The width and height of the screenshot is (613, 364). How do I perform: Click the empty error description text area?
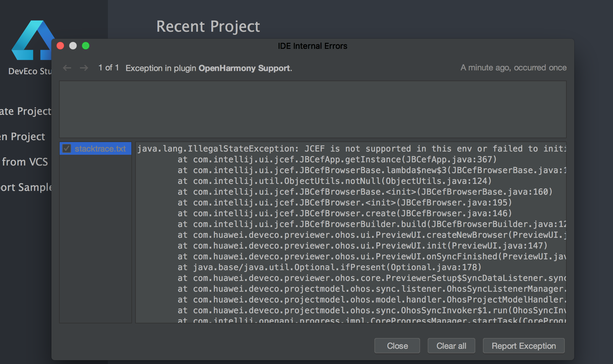click(313, 109)
